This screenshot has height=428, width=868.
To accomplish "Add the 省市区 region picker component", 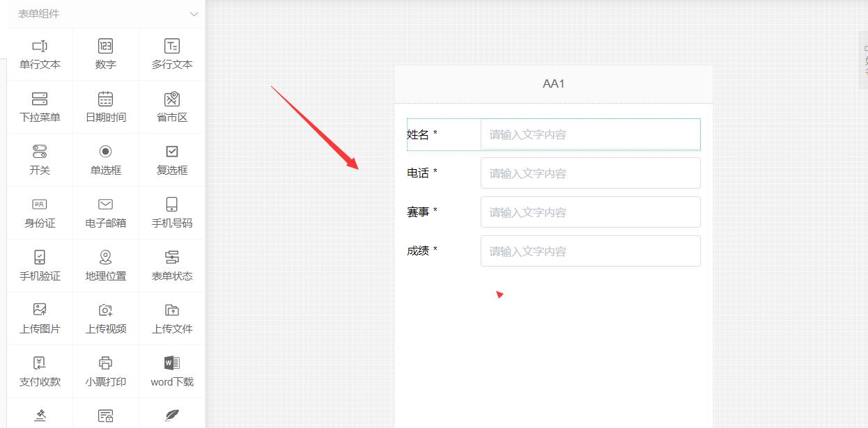I will (172, 107).
